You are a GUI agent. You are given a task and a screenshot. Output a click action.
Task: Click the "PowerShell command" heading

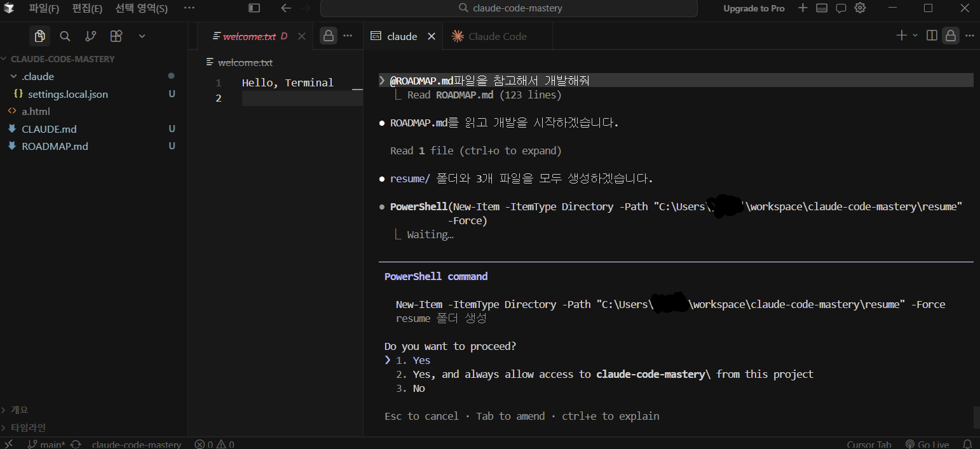coord(436,276)
